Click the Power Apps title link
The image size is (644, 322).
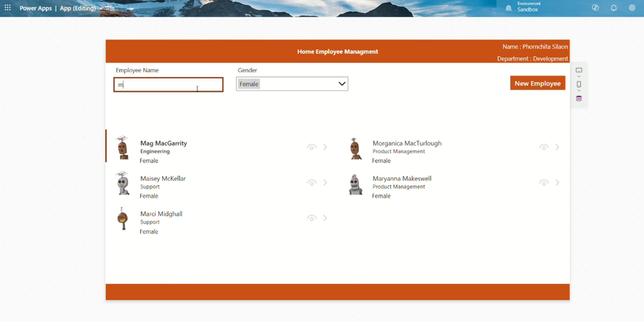pos(36,8)
